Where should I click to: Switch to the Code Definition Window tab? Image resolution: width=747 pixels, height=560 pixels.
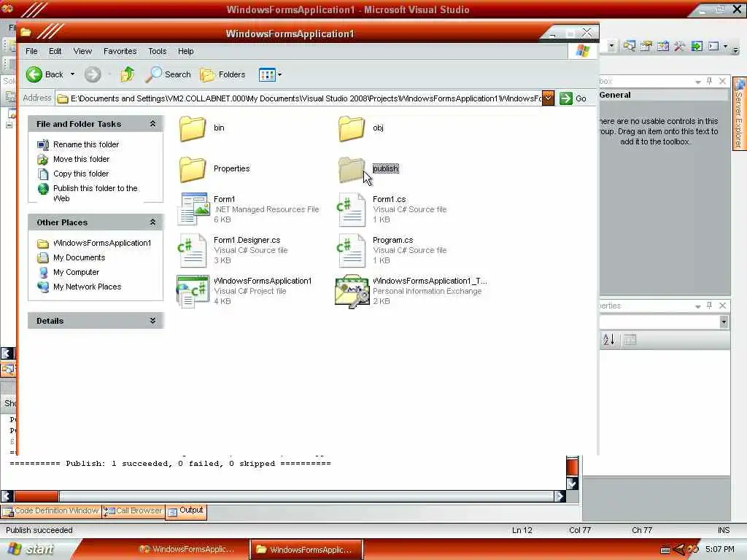click(51, 511)
